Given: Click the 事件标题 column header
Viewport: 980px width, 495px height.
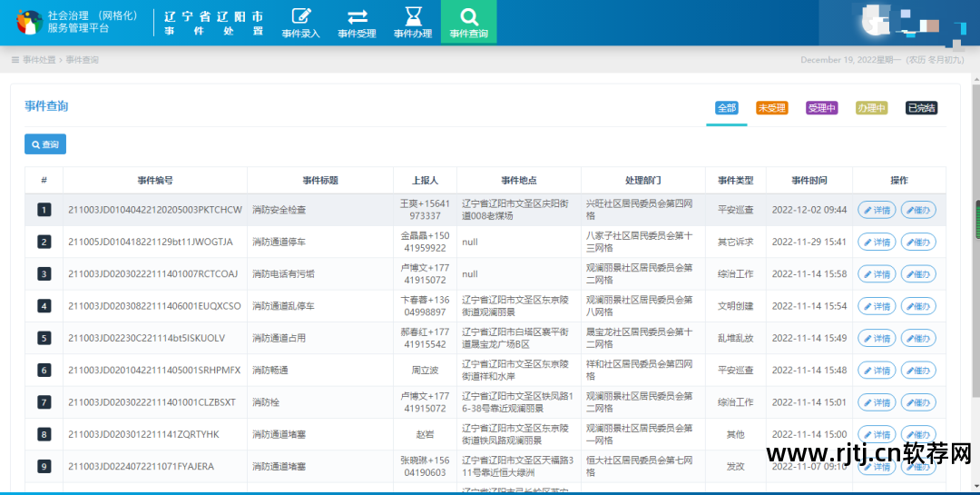Looking at the screenshot, I should click(320, 180).
